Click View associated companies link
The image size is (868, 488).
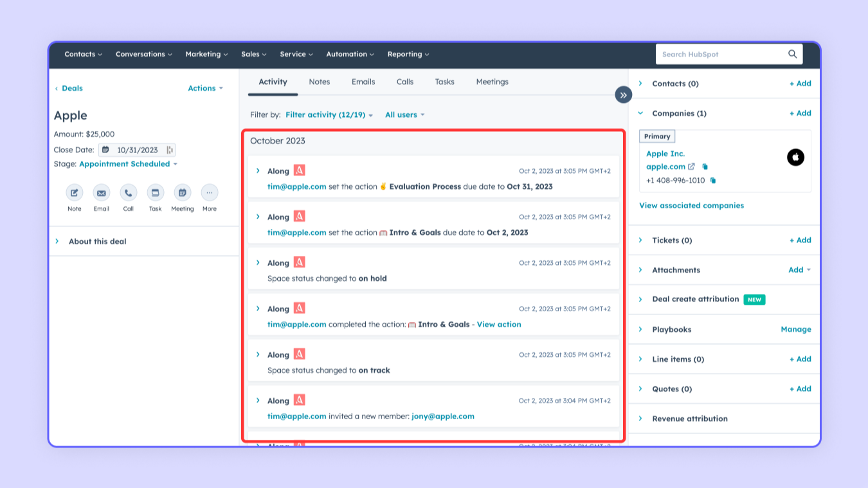click(x=691, y=206)
